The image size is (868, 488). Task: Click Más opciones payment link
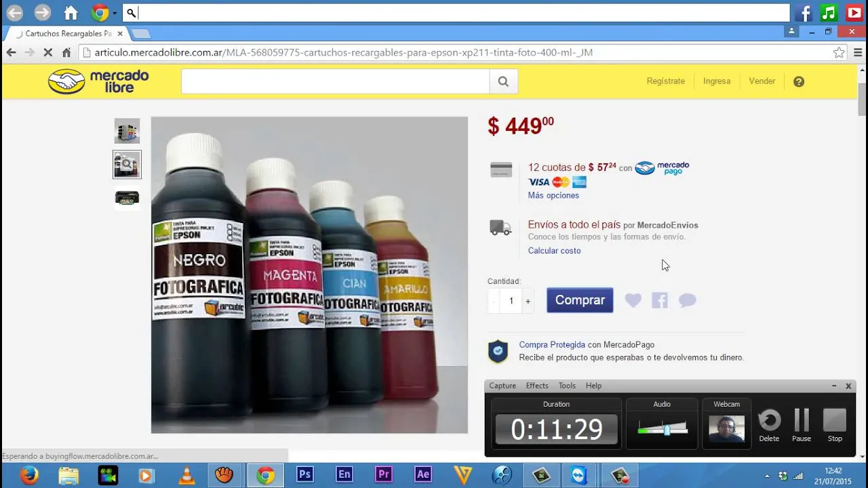click(553, 195)
